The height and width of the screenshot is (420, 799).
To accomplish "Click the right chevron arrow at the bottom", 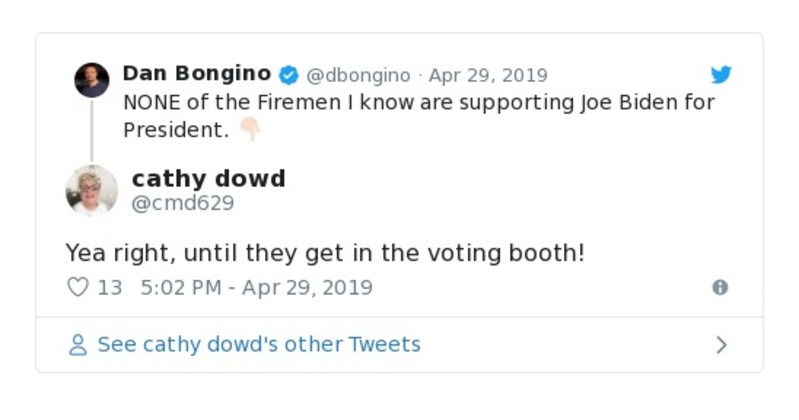I will (x=722, y=345).
